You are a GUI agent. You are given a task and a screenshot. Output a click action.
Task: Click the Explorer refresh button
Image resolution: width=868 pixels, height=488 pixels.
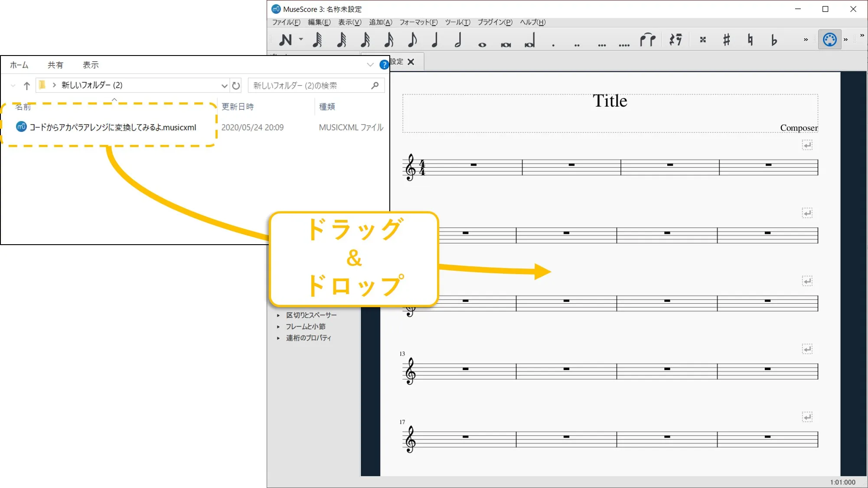tap(236, 85)
